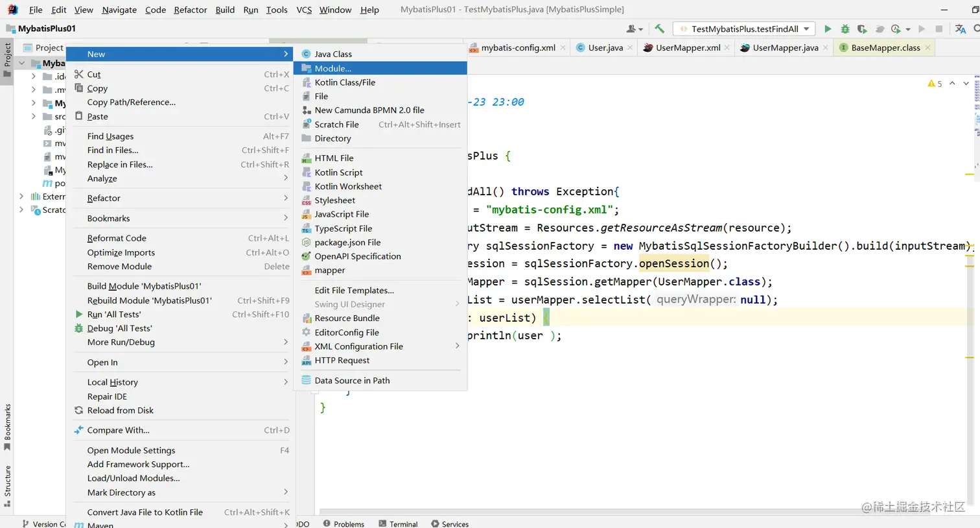Open the Services tool window
Image resolution: width=980 pixels, height=528 pixels.
coord(450,523)
